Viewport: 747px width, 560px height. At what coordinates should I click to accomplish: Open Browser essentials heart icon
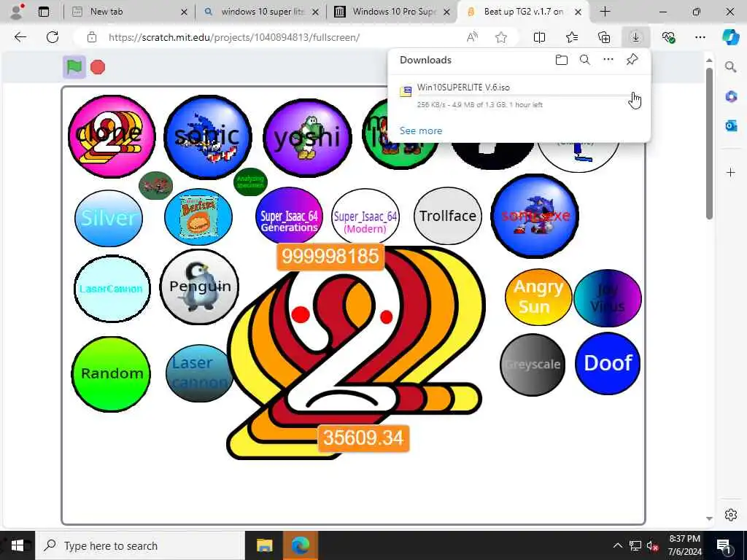668,37
